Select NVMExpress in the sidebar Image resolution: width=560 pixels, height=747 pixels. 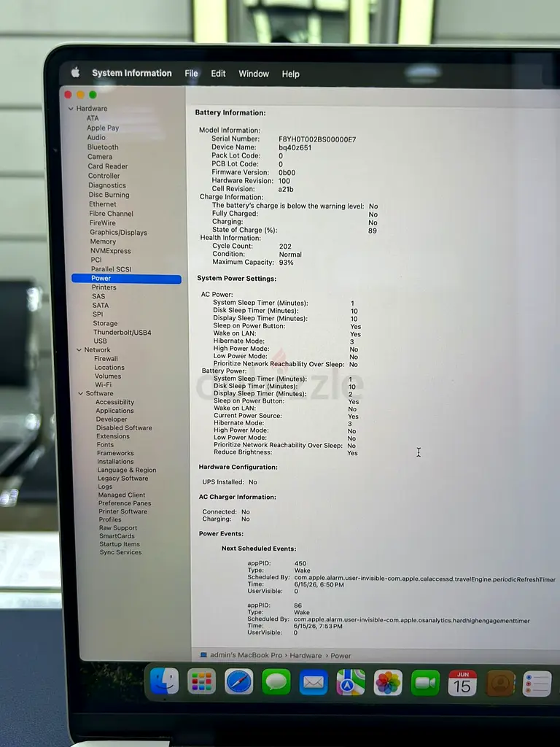111,251
